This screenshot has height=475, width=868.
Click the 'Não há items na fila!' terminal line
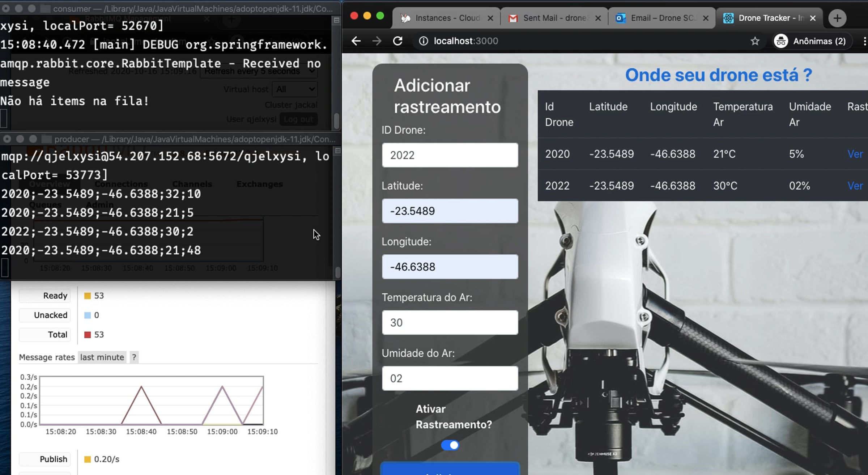pos(75,101)
